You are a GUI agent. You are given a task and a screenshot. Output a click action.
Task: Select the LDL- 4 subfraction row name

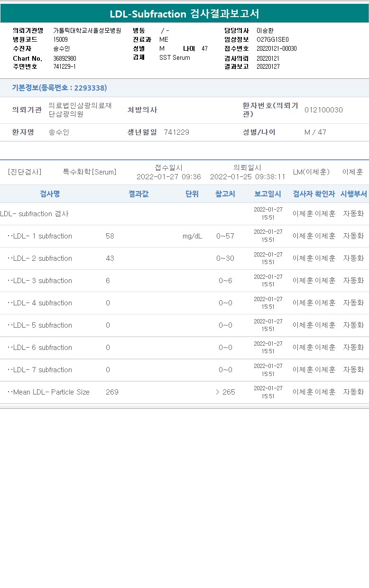click(40, 303)
